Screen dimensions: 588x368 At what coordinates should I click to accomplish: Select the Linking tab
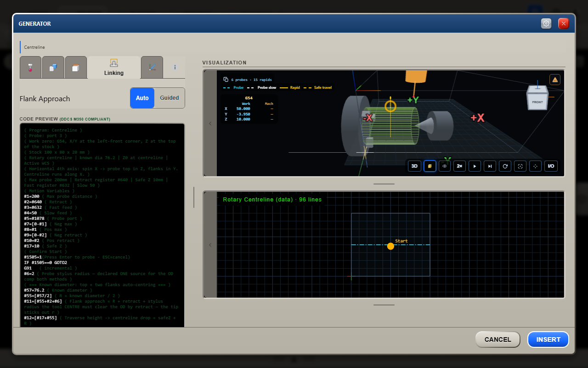[x=114, y=67]
